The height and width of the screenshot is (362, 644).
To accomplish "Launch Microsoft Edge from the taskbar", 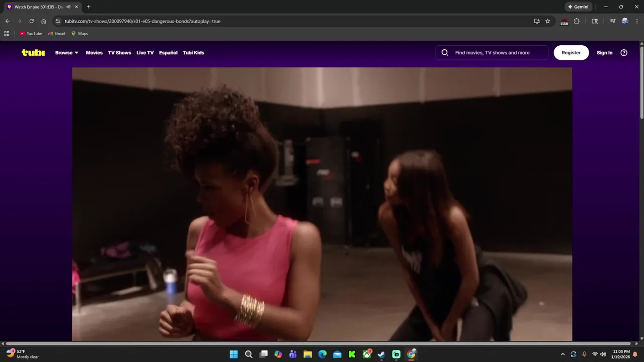I will pyautogui.click(x=323, y=354).
